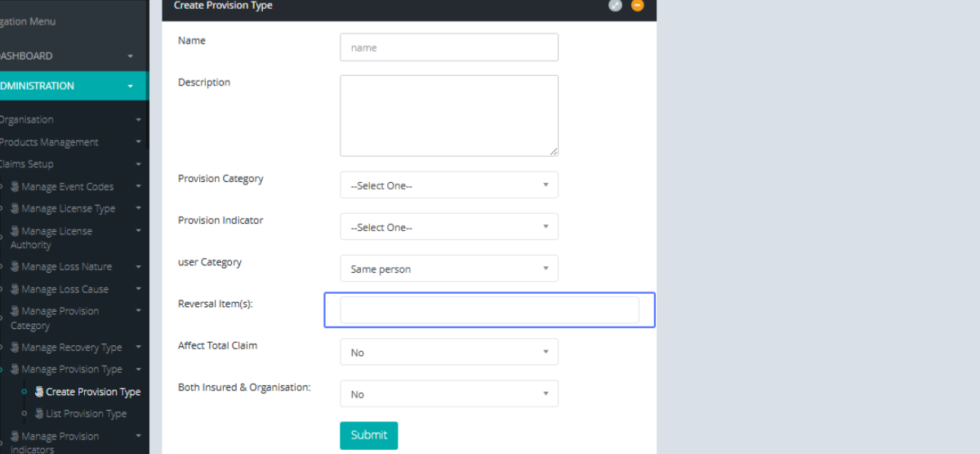Image resolution: width=980 pixels, height=454 pixels.
Task: Click the icon beside Manage Recovery Type
Action: point(15,348)
